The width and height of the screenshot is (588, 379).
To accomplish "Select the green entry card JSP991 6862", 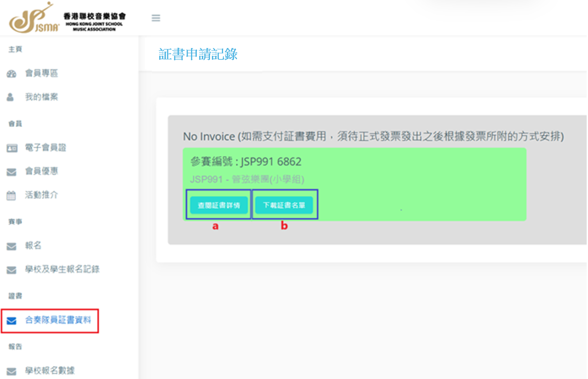I will tap(355, 184).
